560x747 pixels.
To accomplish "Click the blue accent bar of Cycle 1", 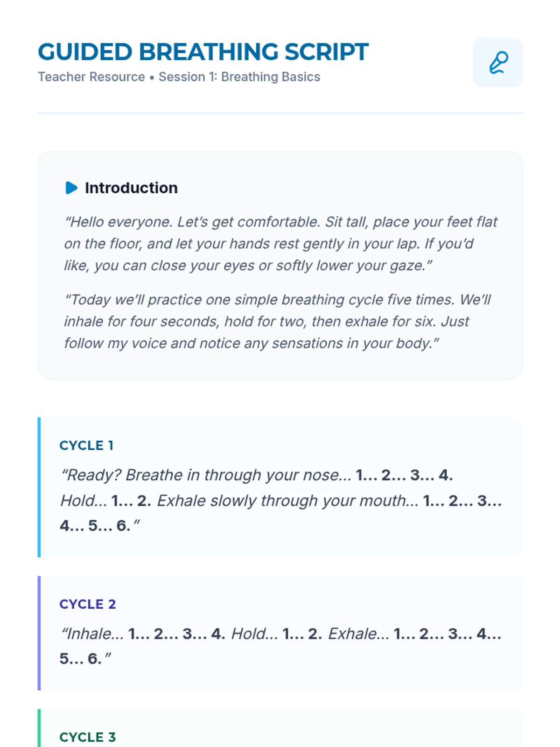I will [x=39, y=487].
